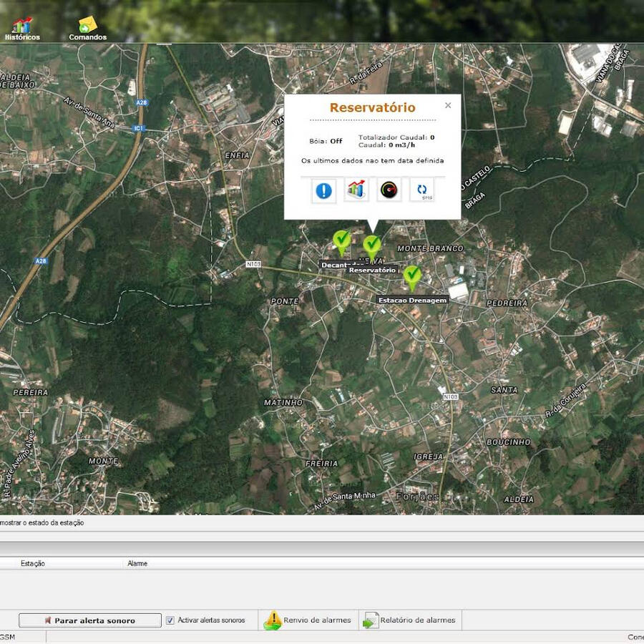Viewport: 644px width, 644px height.
Task: Click the Estacao Drenagem map label
Action: point(412,300)
